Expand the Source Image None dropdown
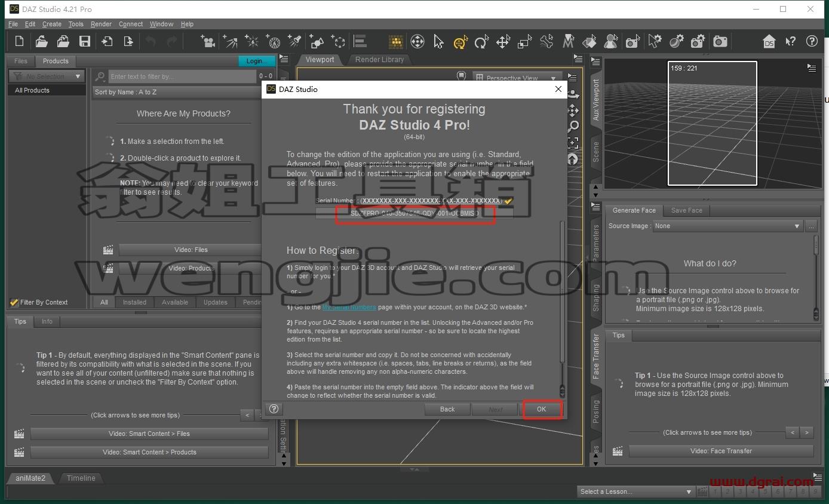This screenshot has width=829, height=504. pyautogui.click(x=728, y=226)
